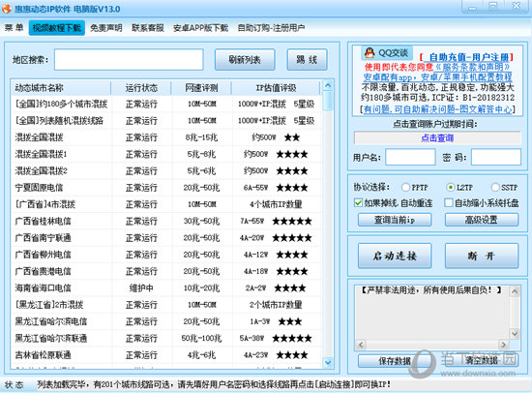Click the 踢线 button

(x=307, y=60)
